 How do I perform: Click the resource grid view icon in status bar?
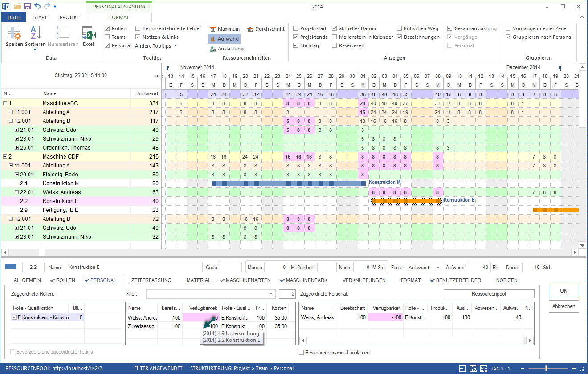(x=473, y=369)
